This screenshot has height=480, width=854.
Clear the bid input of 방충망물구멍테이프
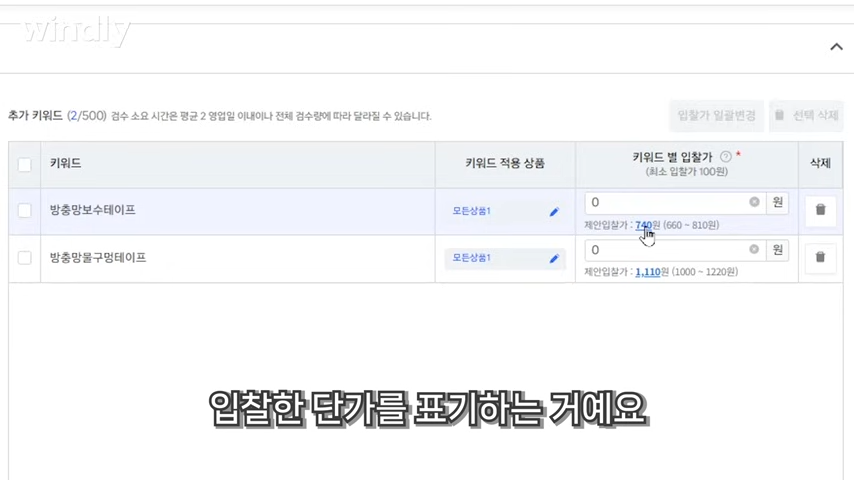pyautogui.click(x=754, y=249)
